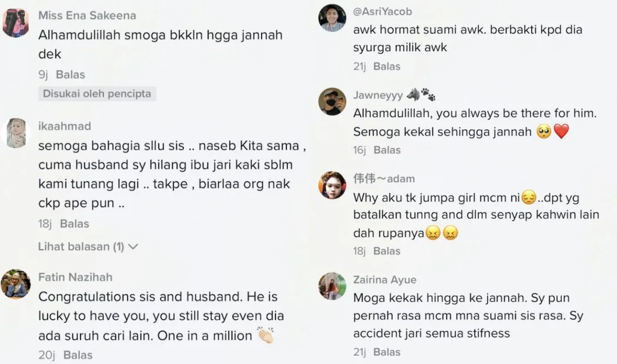617x364 pixels.
Task: Reply to Miss Ena Sakeena's comment
Action: [71, 75]
